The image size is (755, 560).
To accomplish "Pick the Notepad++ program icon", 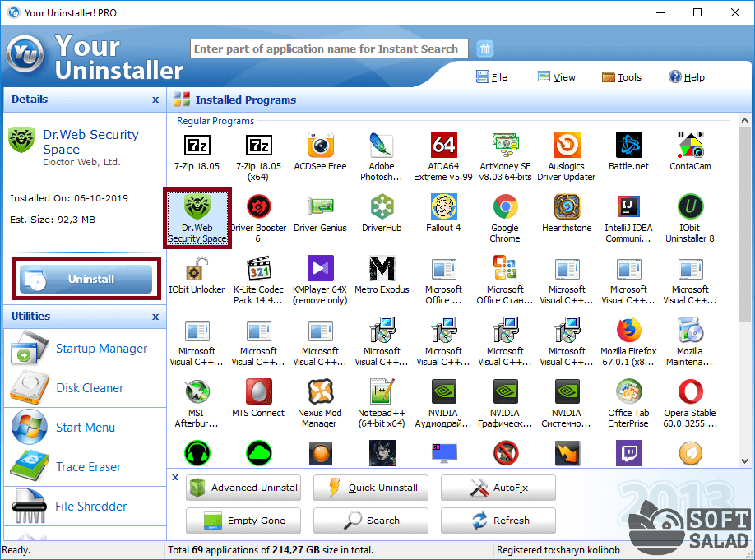I will click(x=382, y=392).
